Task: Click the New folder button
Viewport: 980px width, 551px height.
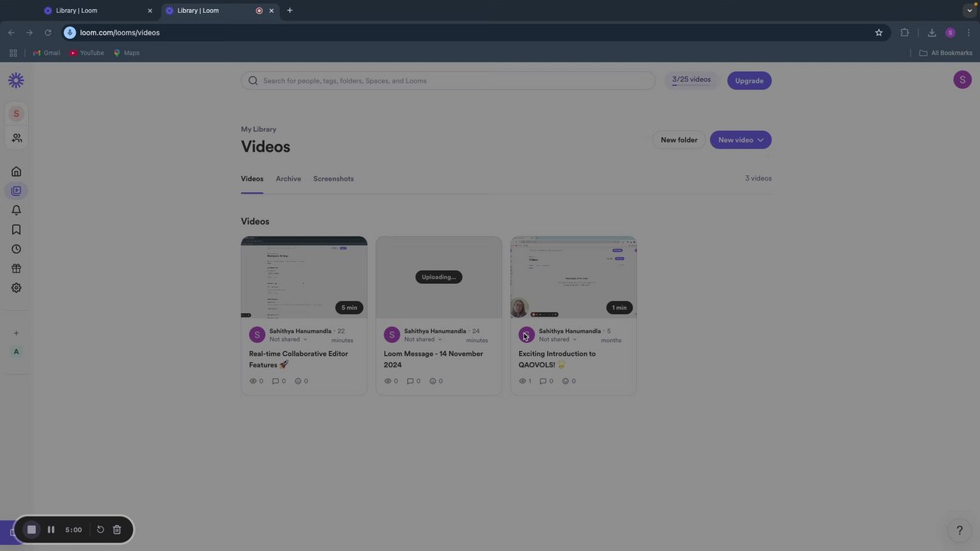Action: tap(679, 140)
